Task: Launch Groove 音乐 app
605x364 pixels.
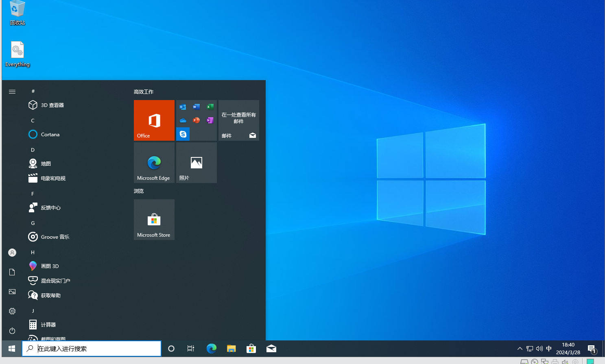Action: (x=55, y=237)
